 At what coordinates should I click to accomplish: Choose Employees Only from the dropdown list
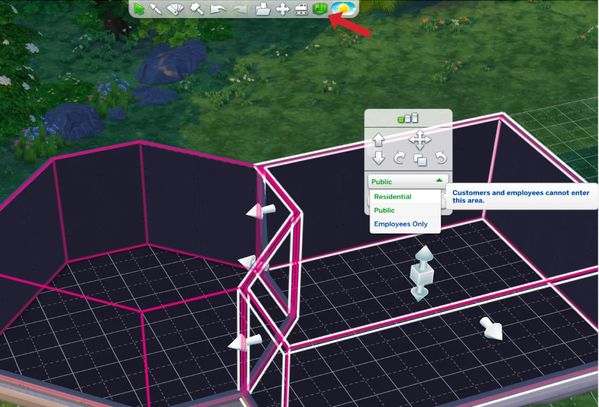[400, 224]
